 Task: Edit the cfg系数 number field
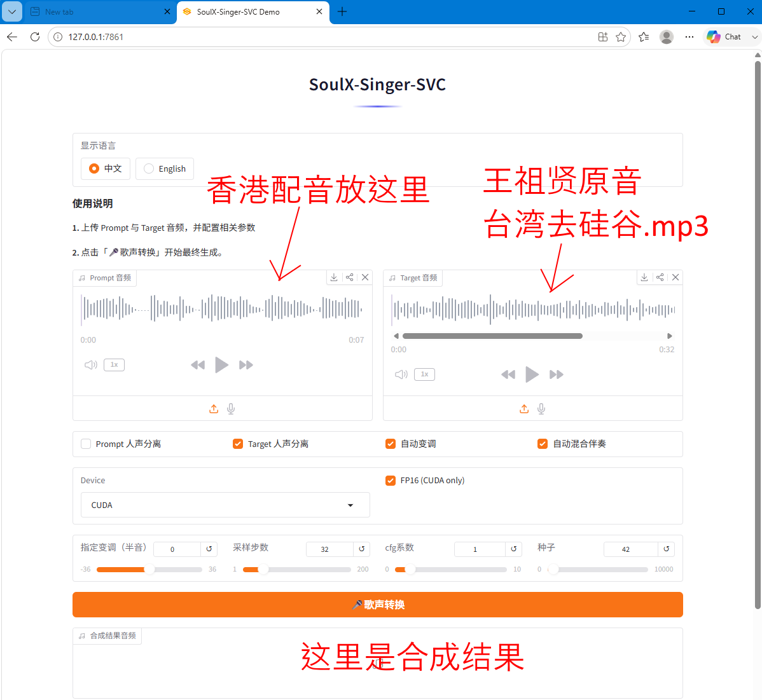coord(480,549)
